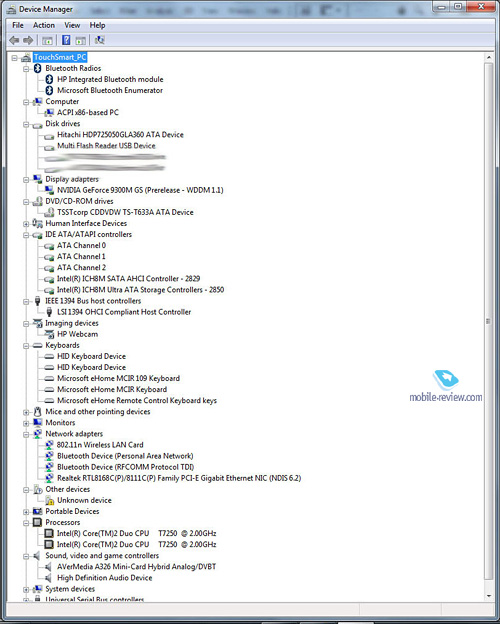This screenshot has height=624, width=500.
Task: Click the NVIDIA GeForce 9300M GS adapter icon
Action: (x=49, y=190)
